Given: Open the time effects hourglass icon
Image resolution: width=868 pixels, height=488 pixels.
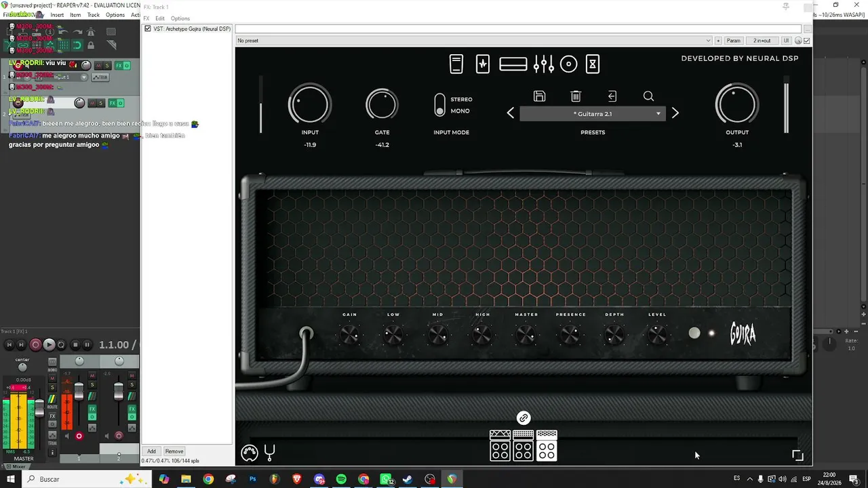Looking at the screenshot, I should click(x=593, y=64).
